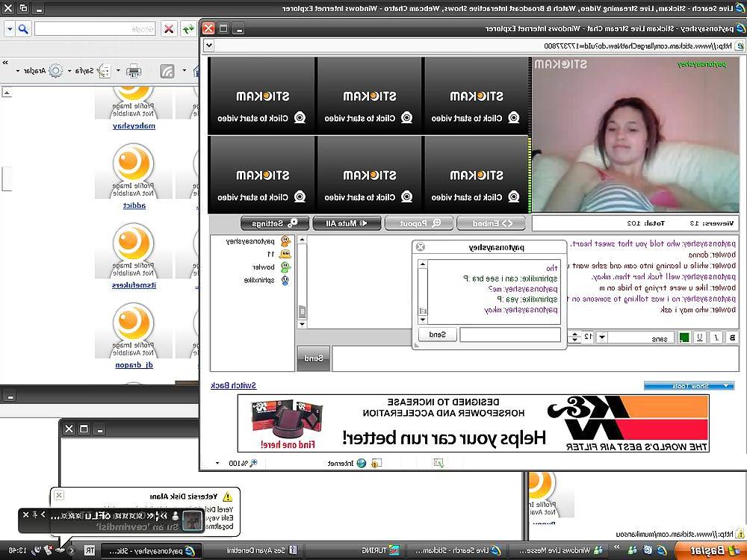This screenshot has width=747, height=560.
Task: Click the TR language indicator
Action: [x=89, y=550]
